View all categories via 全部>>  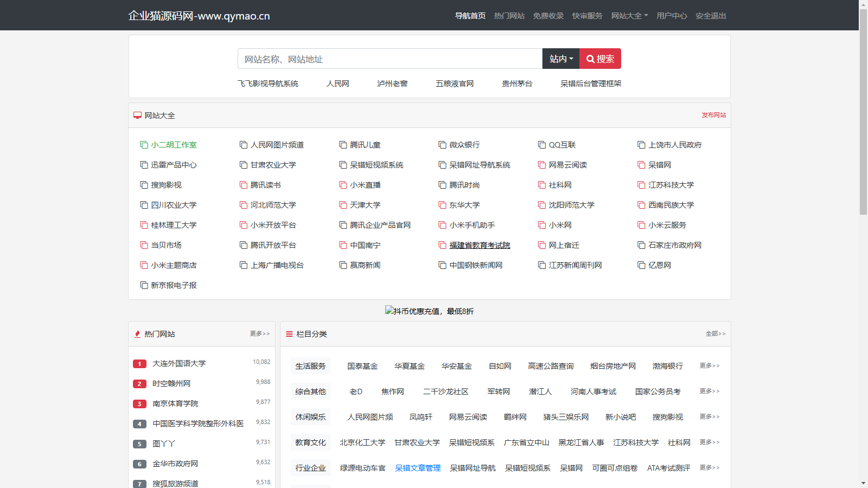(715, 333)
